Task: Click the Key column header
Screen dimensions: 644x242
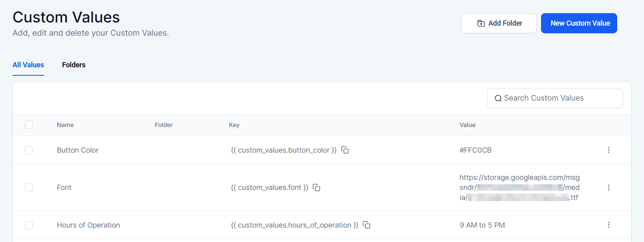Action: coord(234,125)
